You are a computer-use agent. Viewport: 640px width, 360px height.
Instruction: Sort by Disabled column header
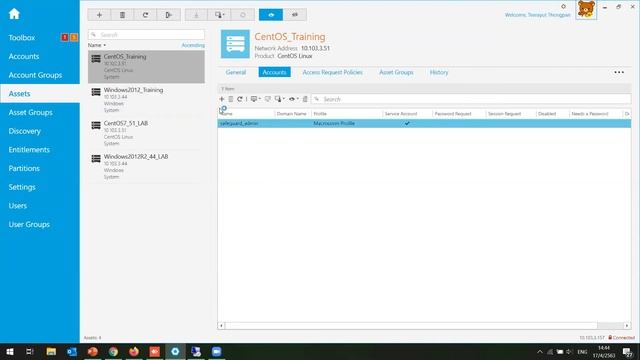(547, 114)
